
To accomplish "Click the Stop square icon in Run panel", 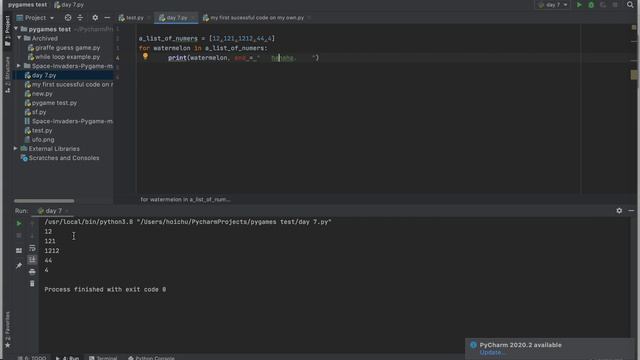I will [x=19, y=236].
